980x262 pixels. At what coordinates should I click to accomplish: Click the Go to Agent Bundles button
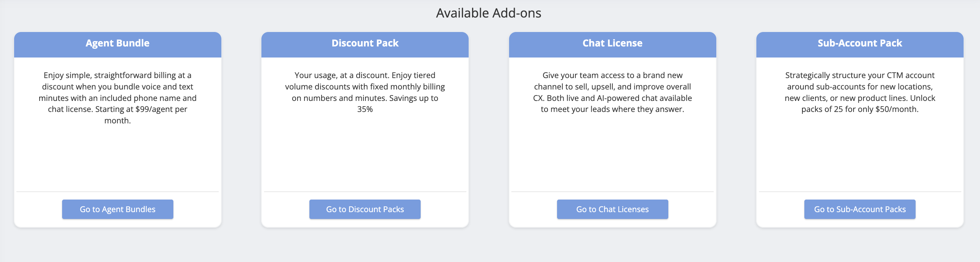click(x=117, y=209)
